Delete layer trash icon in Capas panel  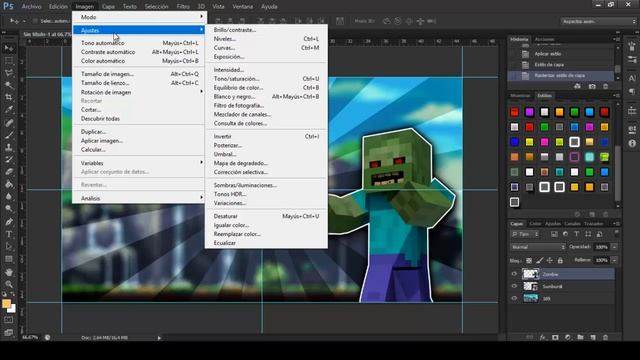tap(605, 337)
